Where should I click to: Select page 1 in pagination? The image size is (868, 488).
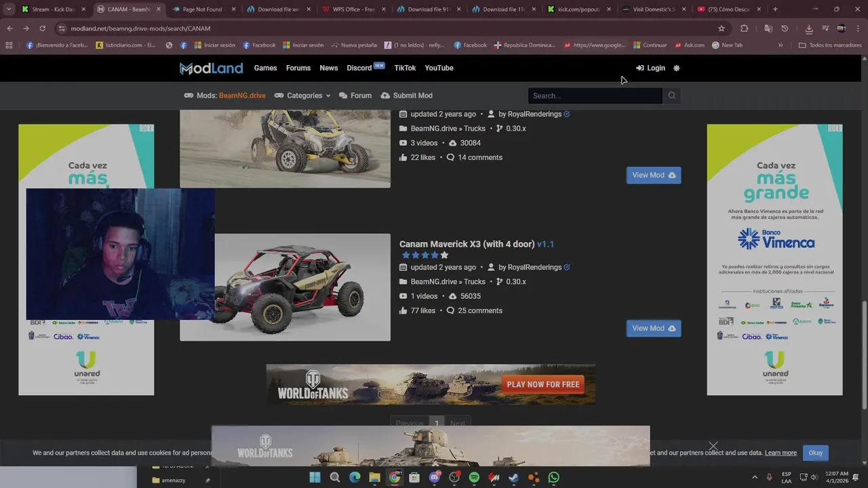click(x=437, y=423)
